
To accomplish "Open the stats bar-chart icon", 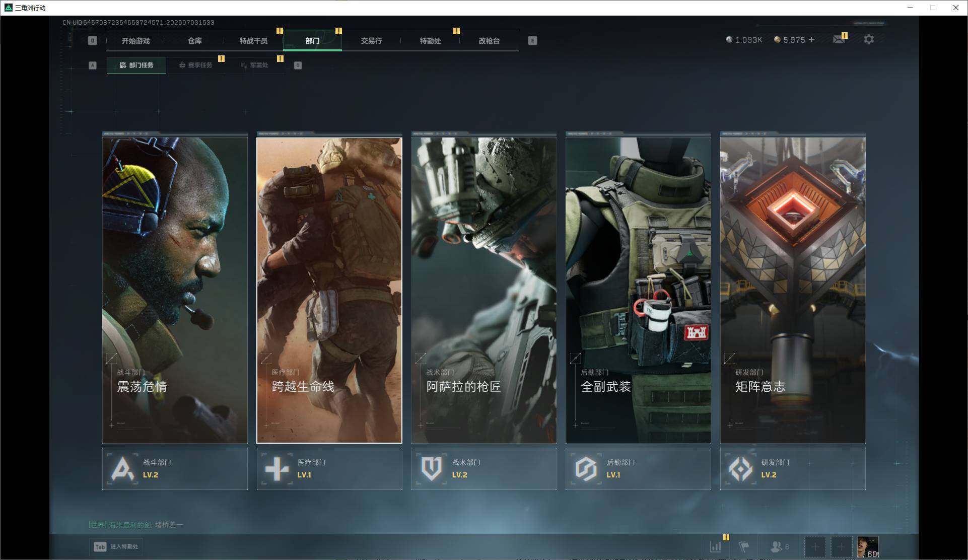I will 715,546.
